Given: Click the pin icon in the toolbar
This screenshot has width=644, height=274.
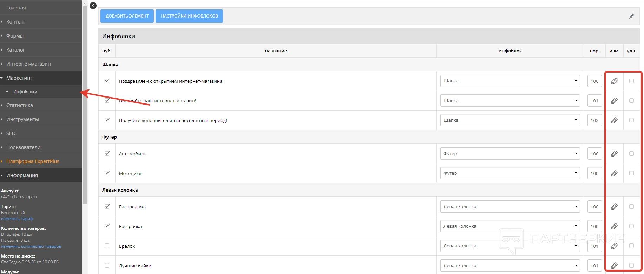Looking at the screenshot, I should tap(632, 16).
